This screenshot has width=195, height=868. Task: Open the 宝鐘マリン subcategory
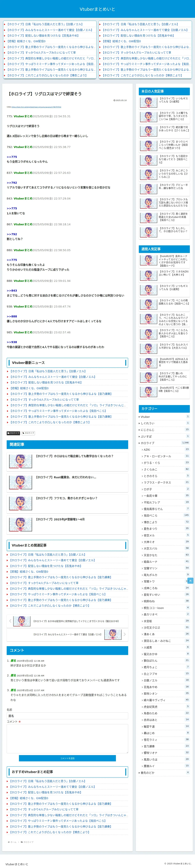click(166, 568)
